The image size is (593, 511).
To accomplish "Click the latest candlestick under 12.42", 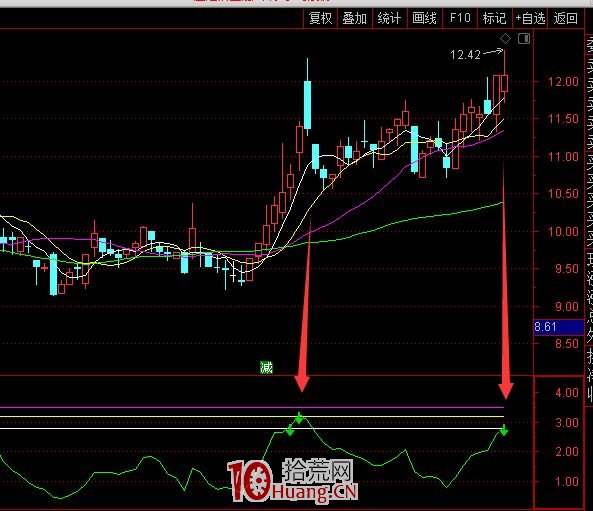I will point(505,83).
